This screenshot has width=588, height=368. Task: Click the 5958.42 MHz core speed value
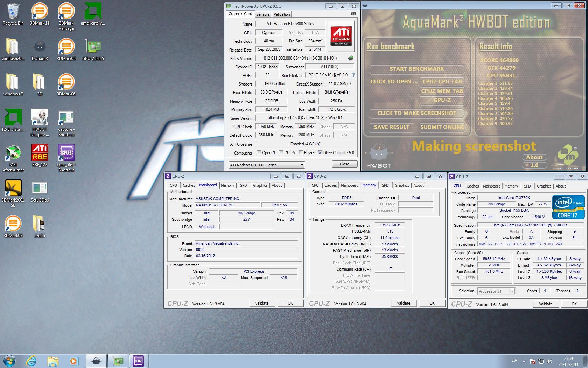(494, 259)
